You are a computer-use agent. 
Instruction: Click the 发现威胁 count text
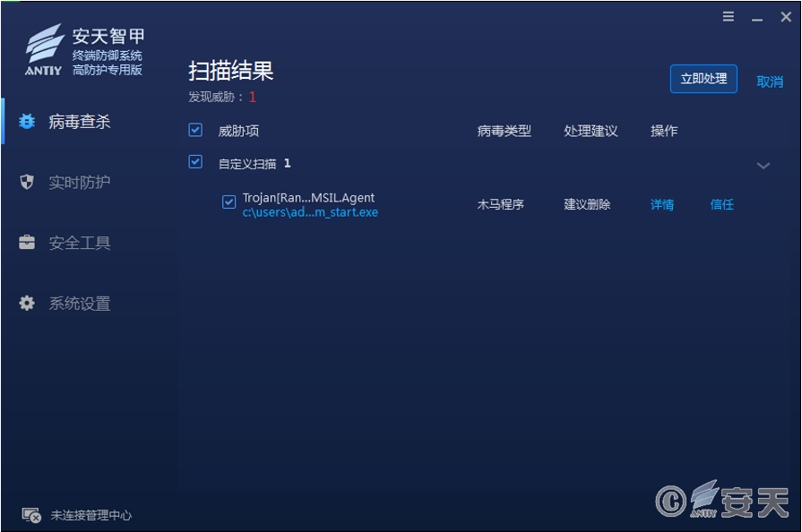(222, 97)
